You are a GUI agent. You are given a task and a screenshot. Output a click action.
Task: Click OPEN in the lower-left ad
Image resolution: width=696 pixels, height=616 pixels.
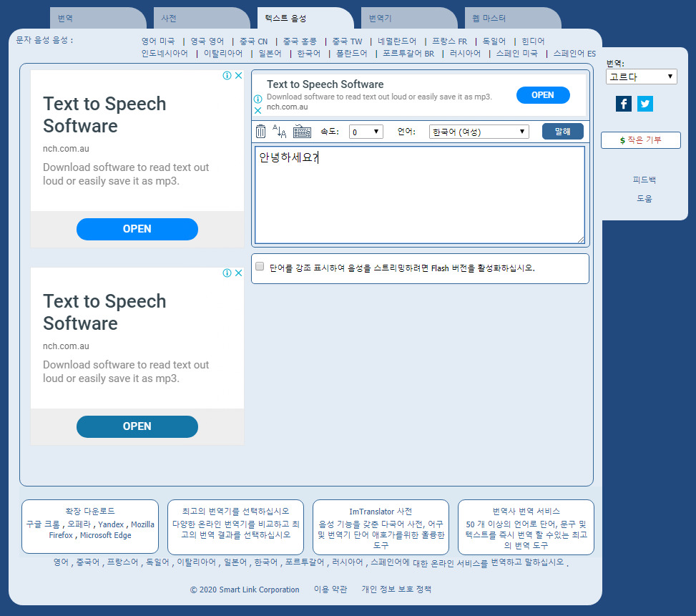click(137, 426)
